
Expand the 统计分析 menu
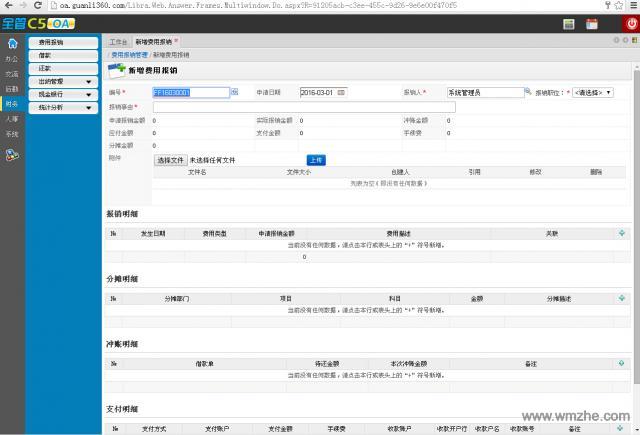(64, 107)
